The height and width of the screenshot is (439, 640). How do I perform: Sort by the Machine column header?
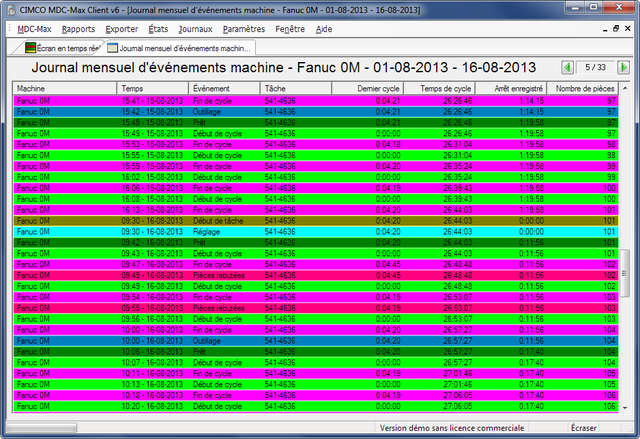point(65,88)
